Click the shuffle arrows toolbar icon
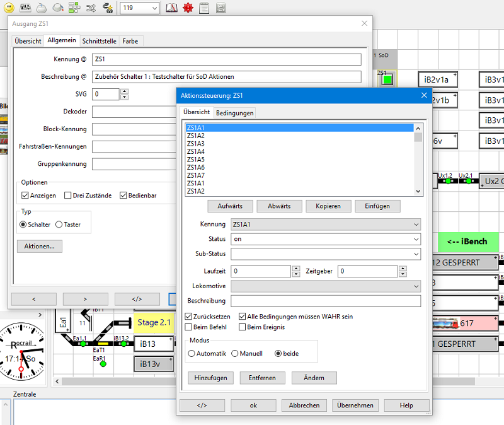 (91, 8)
